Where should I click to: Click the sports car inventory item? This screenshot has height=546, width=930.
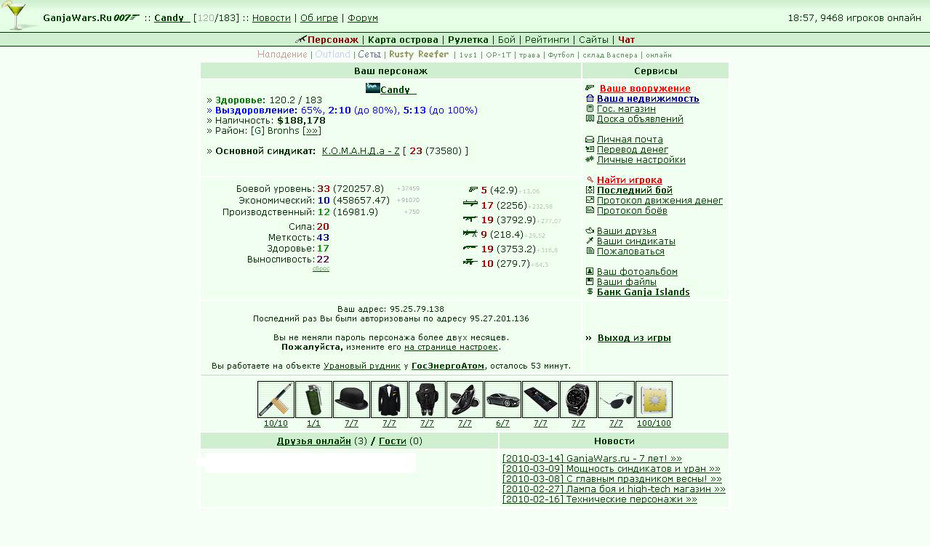coord(502,400)
